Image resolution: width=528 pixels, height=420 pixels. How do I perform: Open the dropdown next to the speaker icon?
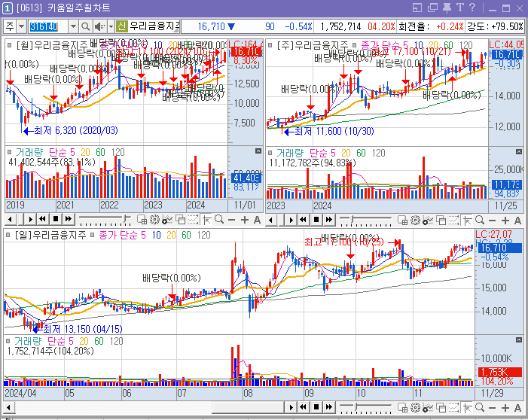pos(111,26)
